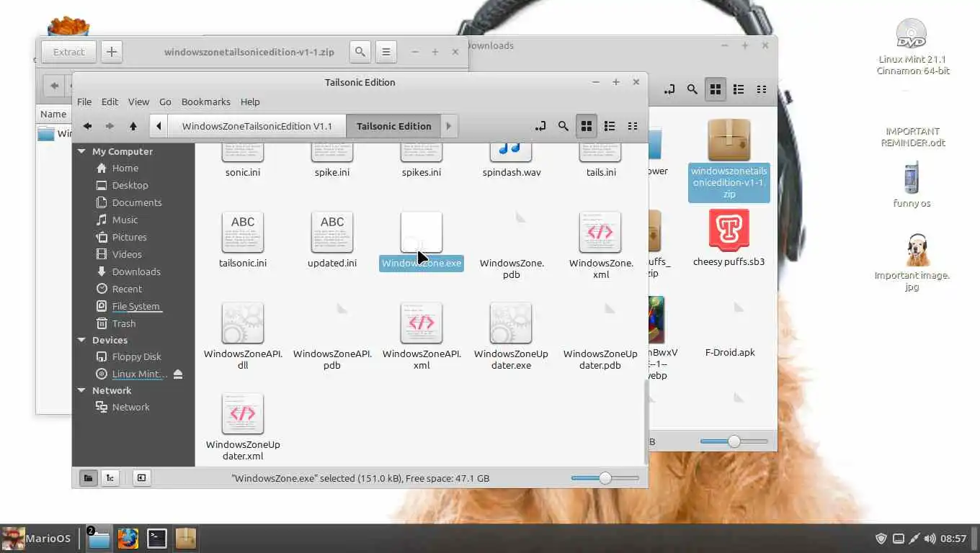
Task: Select cheesy puffs.sb3 in the Downloads window
Action: 729,238
